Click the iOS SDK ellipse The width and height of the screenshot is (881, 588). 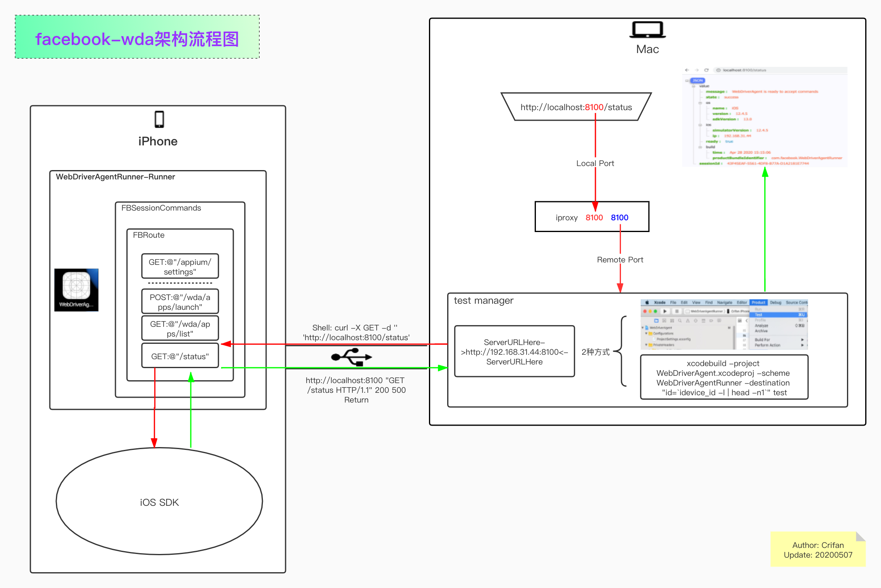coord(159,501)
